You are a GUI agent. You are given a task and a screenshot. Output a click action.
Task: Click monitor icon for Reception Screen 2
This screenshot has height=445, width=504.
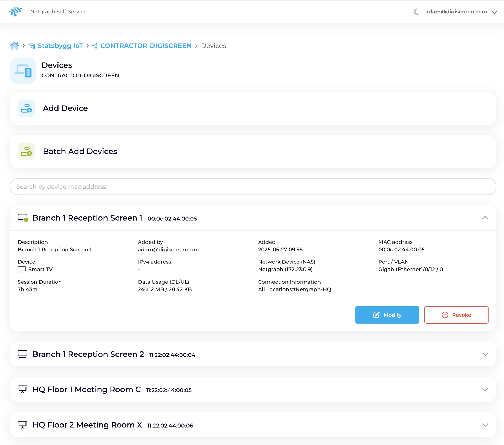23,354
